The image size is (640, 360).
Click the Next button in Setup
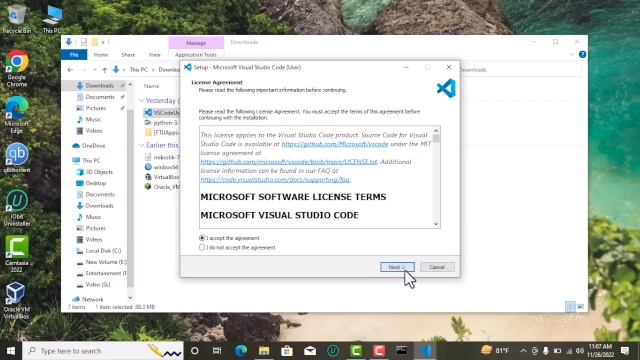397,267
